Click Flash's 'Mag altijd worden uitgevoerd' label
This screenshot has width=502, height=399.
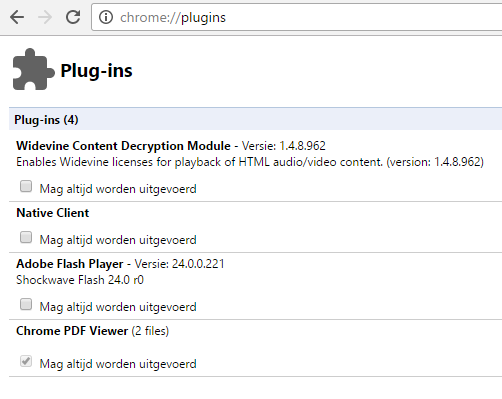pyautogui.click(x=118, y=307)
